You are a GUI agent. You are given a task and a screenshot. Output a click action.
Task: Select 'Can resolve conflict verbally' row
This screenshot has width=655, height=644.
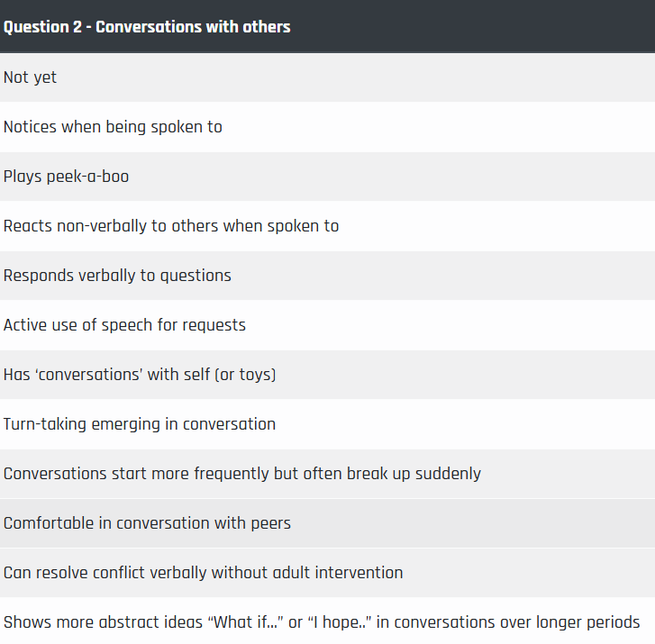pos(328,573)
